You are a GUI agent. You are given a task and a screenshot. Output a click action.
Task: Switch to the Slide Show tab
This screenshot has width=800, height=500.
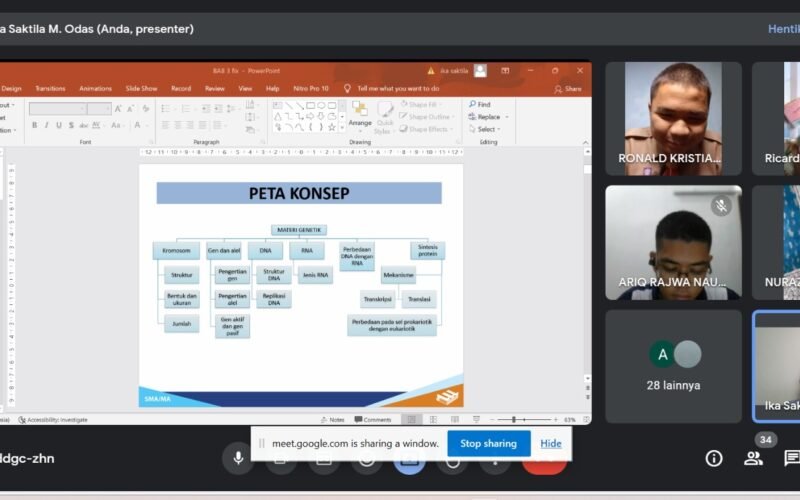141,88
